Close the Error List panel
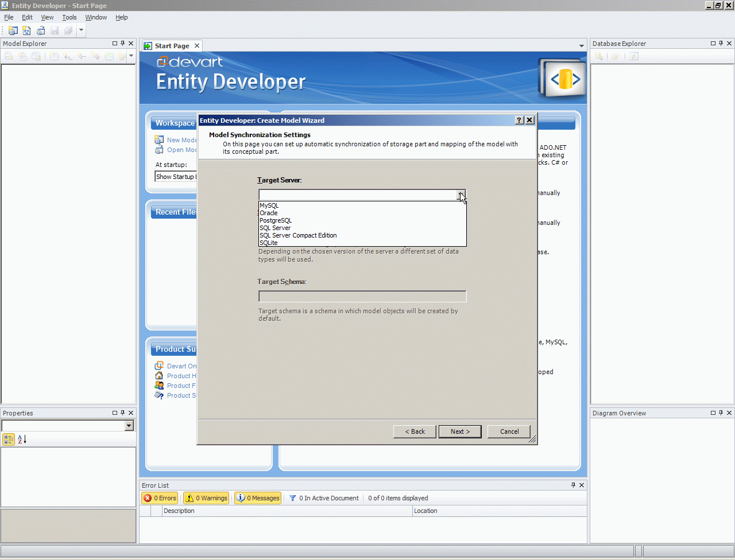This screenshot has height=560, width=735. coord(582,485)
